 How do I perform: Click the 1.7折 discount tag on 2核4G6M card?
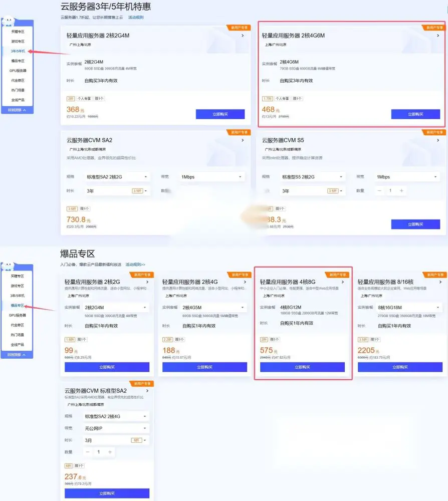pos(267,98)
